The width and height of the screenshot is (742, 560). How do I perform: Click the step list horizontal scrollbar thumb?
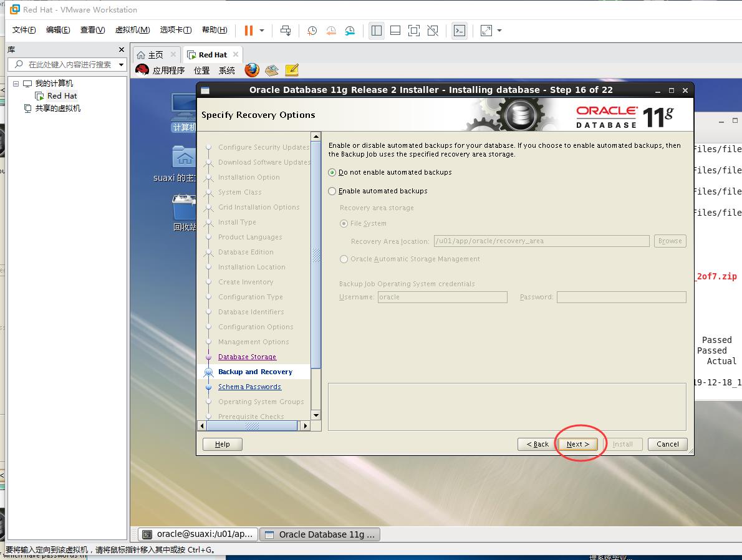click(252, 425)
